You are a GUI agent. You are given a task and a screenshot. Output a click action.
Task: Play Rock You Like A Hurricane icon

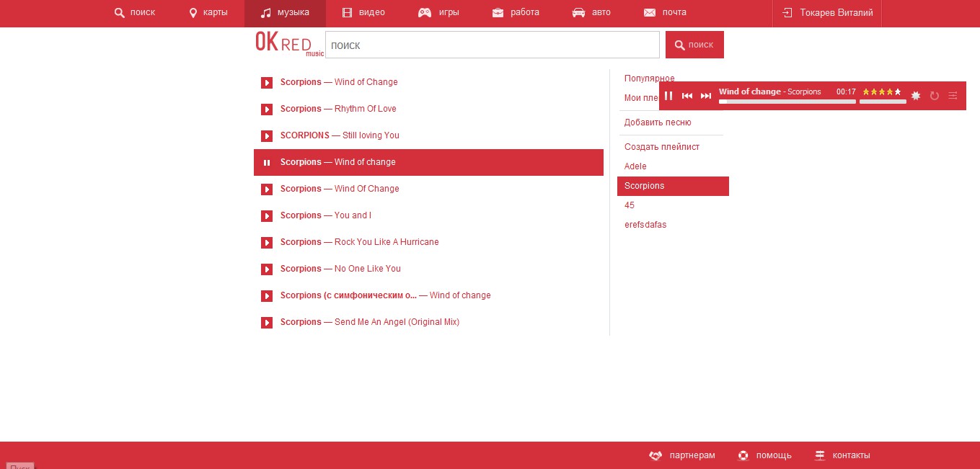click(267, 243)
